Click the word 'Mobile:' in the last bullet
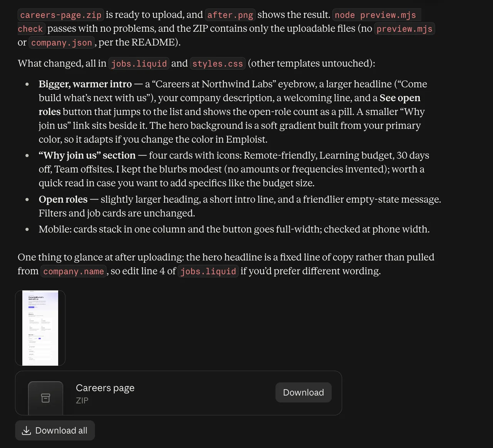This screenshot has width=493, height=448. (x=55, y=229)
